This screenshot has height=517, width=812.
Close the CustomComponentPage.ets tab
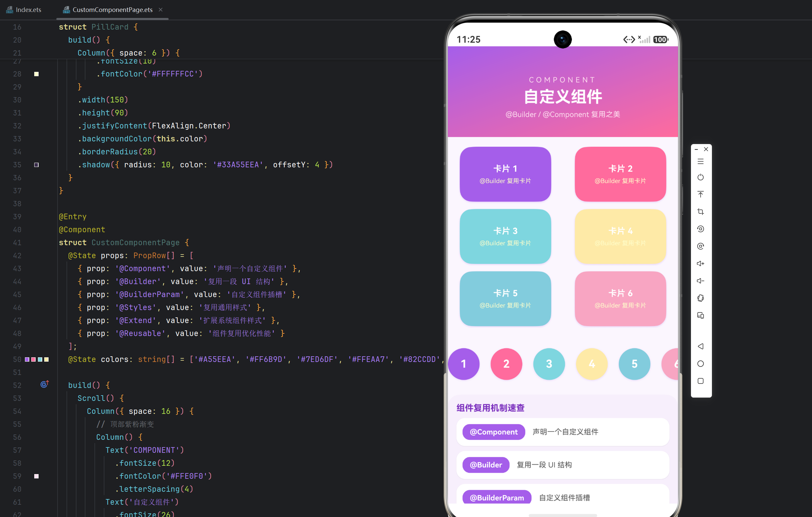point(161,9)
